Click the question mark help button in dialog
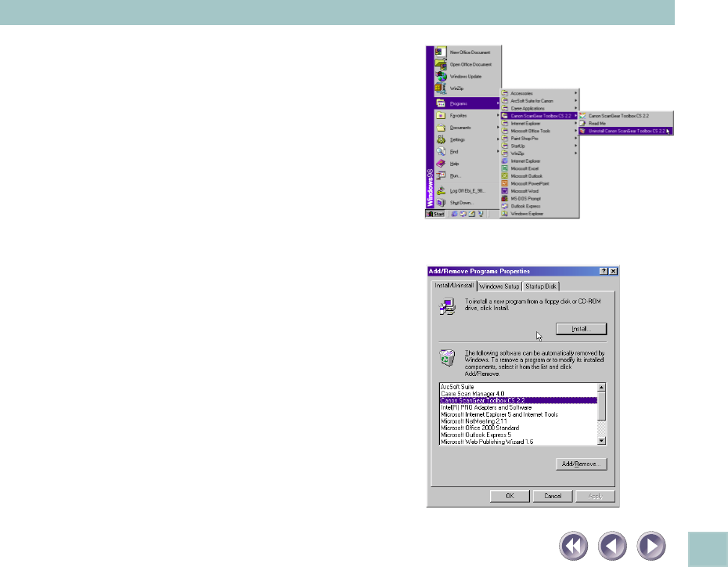 coord(604,271)
